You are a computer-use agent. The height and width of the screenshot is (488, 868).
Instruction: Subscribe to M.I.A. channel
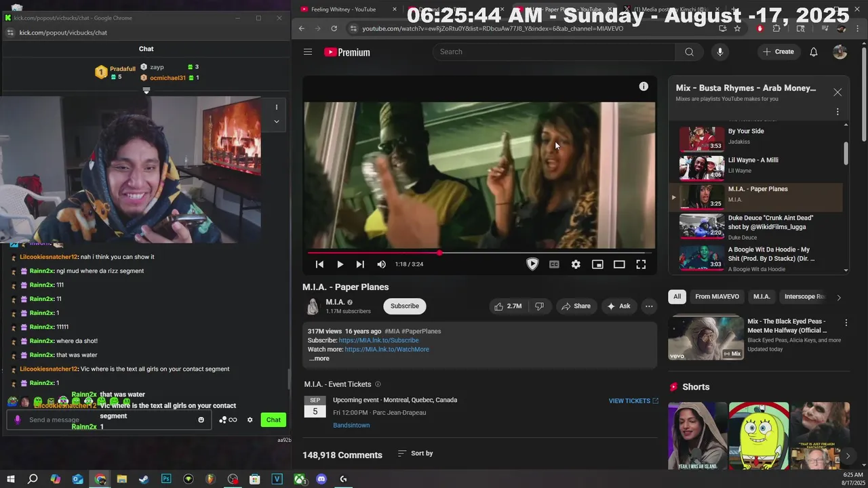click(405, 306)
